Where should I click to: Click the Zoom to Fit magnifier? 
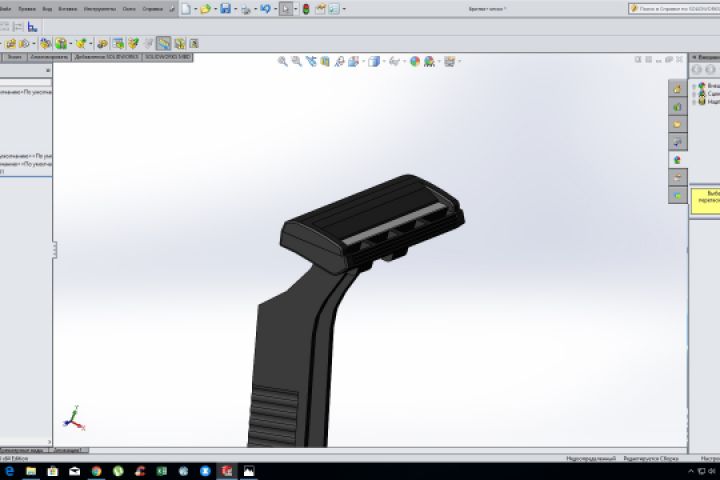point(283,61)
